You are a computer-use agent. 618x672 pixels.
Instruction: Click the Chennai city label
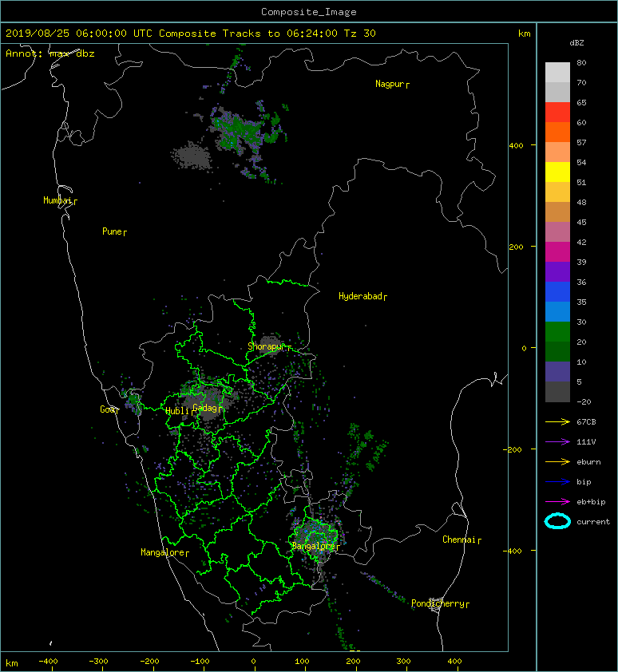459,540
